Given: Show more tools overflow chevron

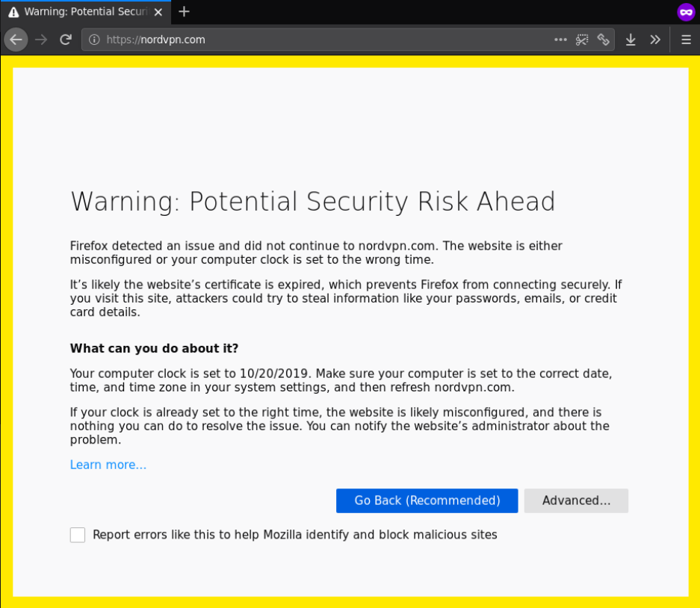Looking at the screenshot, I should coord(655,40).
